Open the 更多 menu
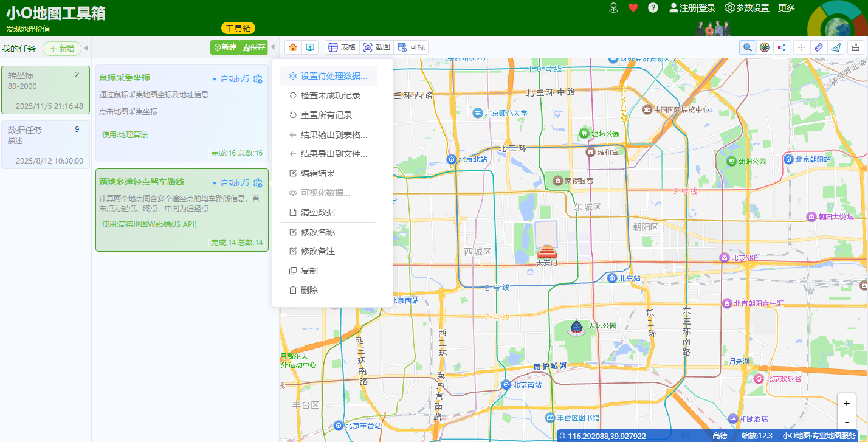Screen dimensions: 868x442 [x=787, y=8]
